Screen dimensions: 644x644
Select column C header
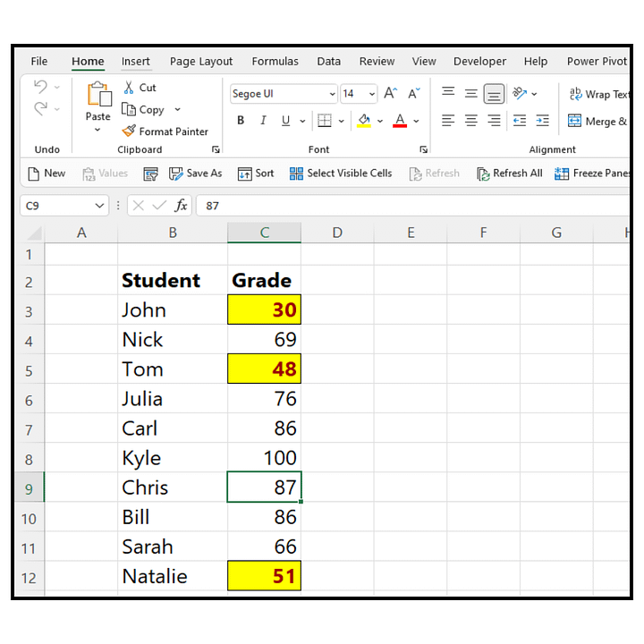pos(264,233)
